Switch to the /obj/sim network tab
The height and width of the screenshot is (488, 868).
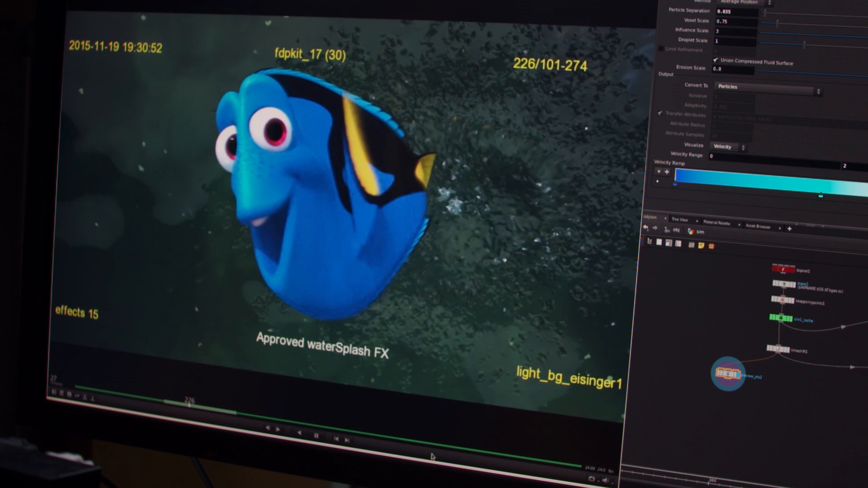pyautogui.click(x=650, y=217)
